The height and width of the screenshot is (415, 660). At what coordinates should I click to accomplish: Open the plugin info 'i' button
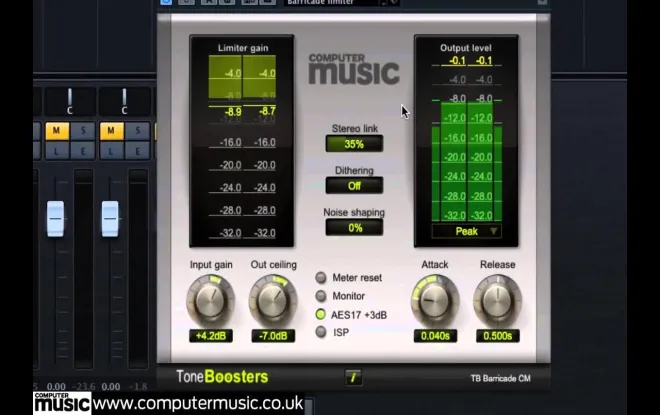[x=353, y=378]
